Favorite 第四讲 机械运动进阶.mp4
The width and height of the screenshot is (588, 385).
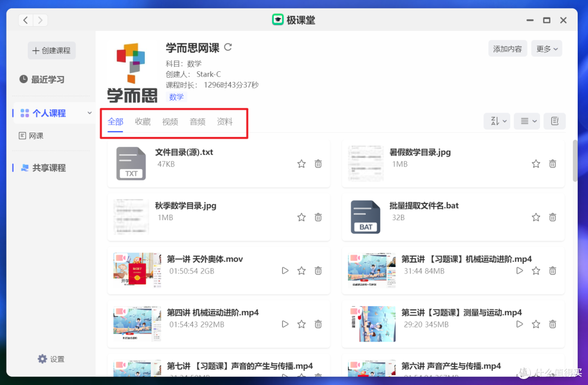point(302,324)
